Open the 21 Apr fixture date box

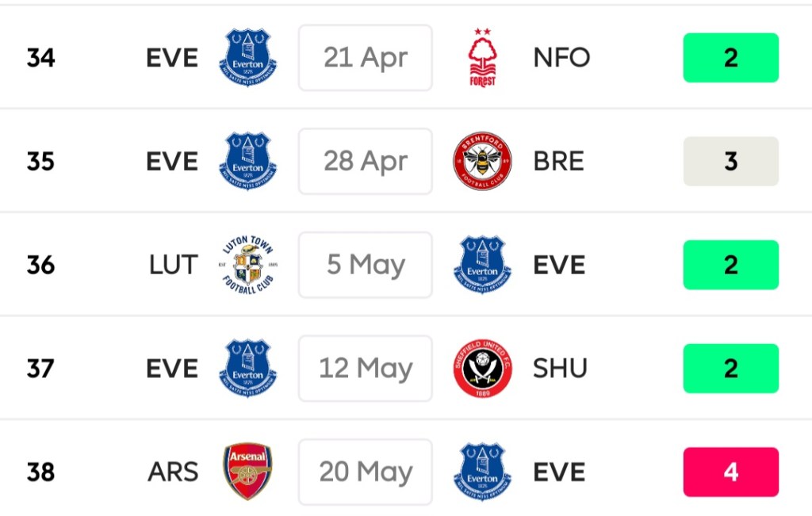coord(366,58)
